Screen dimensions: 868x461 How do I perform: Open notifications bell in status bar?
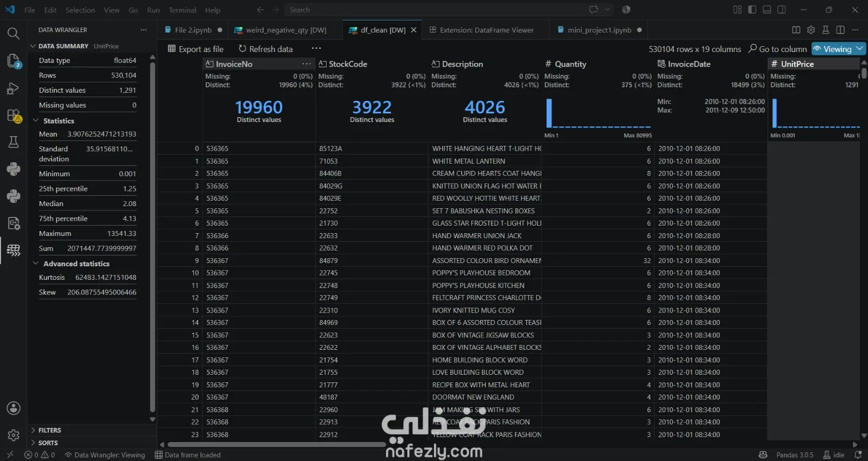tap(858, 455)
